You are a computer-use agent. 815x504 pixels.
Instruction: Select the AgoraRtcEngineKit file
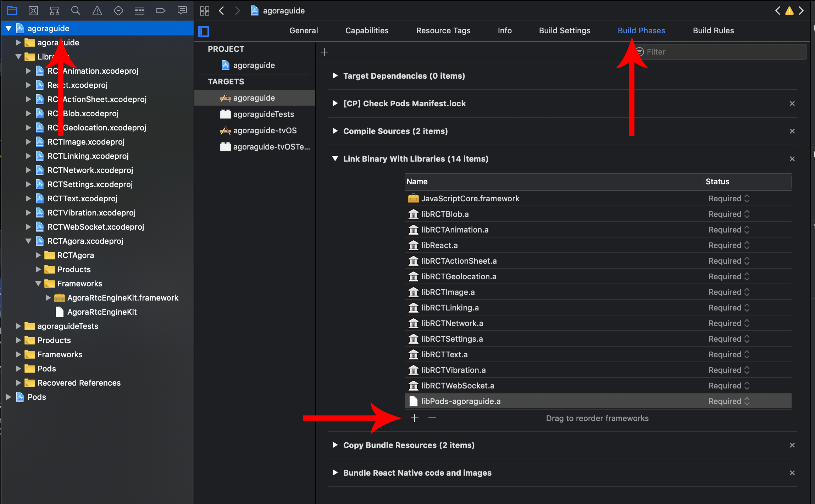click(x=102, y=312)
